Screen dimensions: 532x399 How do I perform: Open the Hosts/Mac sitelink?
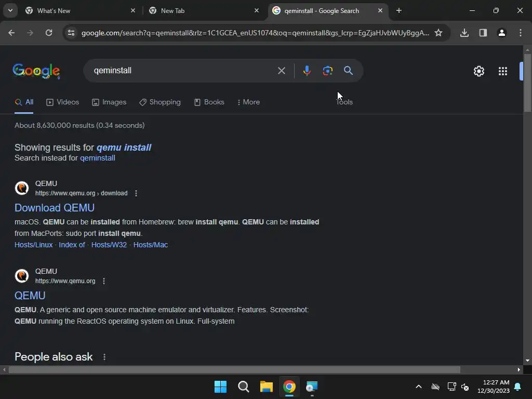pyautogui.click(x=151, y=245)
